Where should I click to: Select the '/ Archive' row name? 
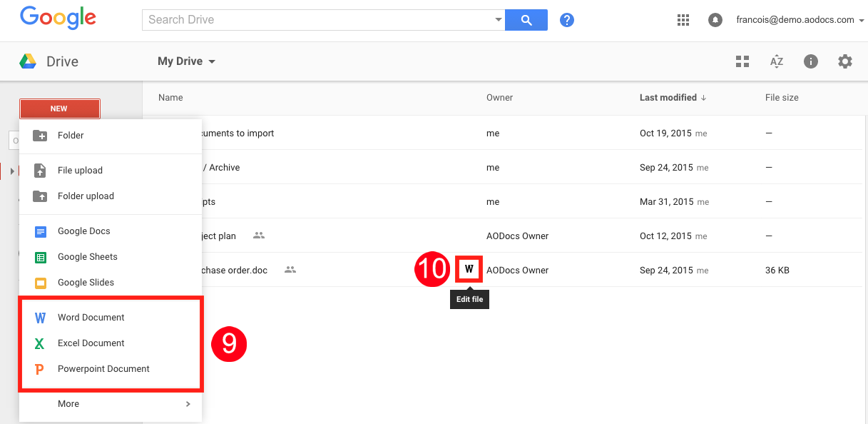pyautogui.click(x=221, y=168)
